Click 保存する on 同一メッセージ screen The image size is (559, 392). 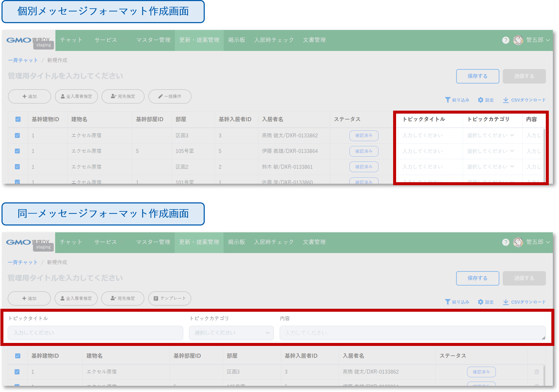(x=477, y=279)
